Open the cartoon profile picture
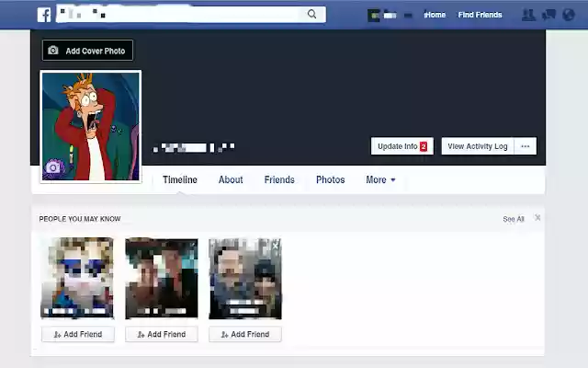The image size is (588, 368). (x=91, y=127)
